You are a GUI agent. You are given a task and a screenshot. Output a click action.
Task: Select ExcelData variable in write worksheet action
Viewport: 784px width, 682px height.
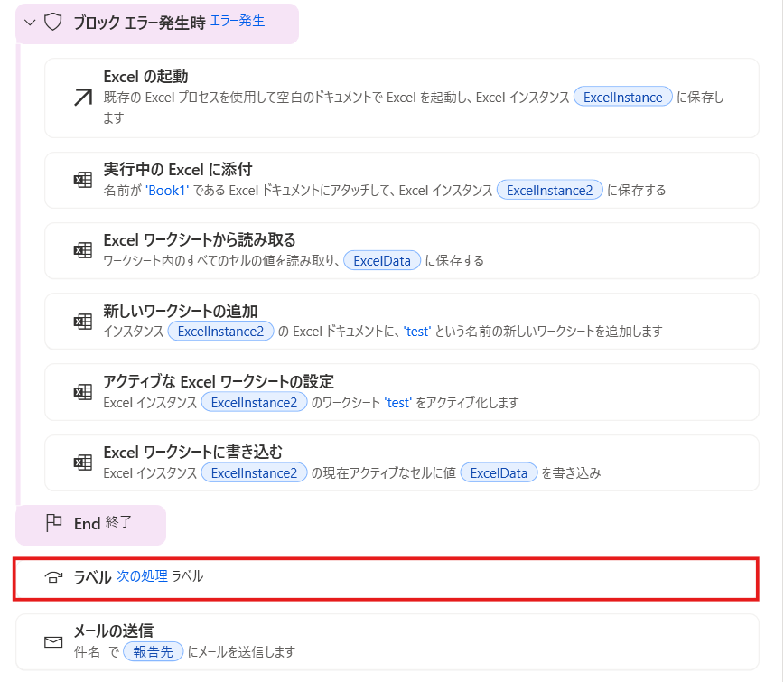(499, 472)
